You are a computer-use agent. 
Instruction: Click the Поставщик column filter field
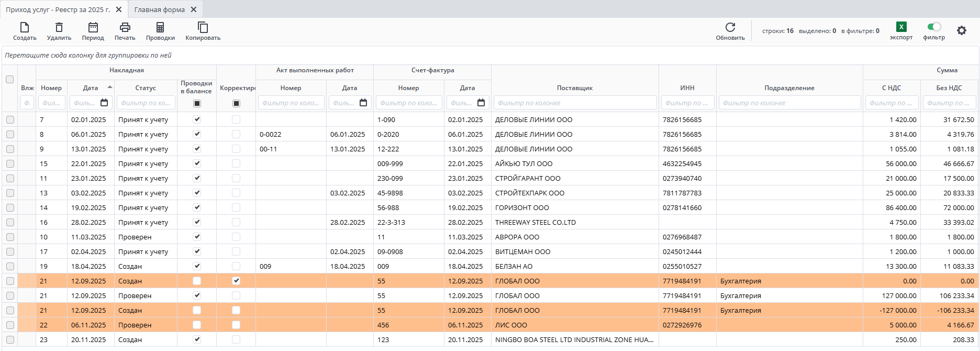click(x=574, y=103)
